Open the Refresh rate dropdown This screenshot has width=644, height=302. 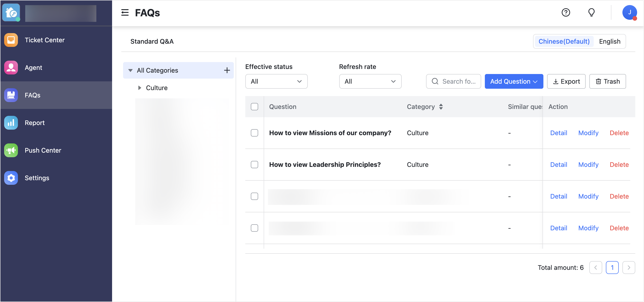coord(370,81)
